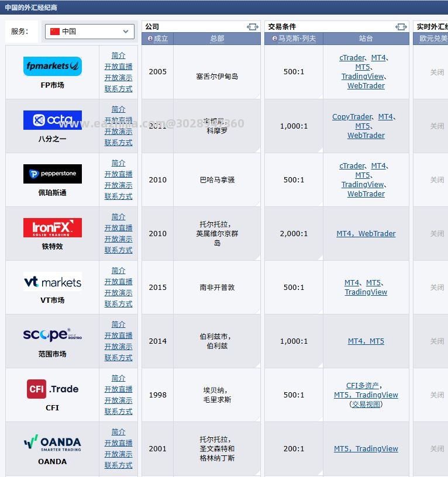
Task: Expand the 交易条件 column group
Action: 401,27
